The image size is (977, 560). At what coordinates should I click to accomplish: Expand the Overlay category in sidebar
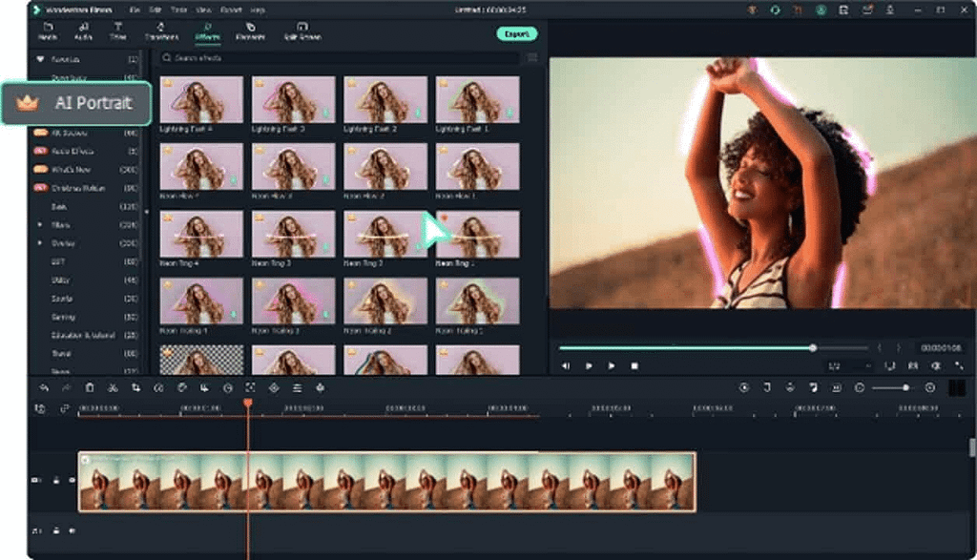click(40, 243)
